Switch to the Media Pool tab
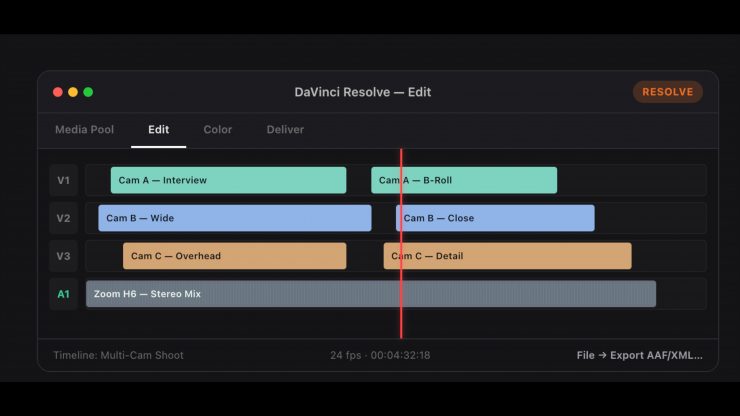This screenshot has width=740, height=416. tap(84, 130)
